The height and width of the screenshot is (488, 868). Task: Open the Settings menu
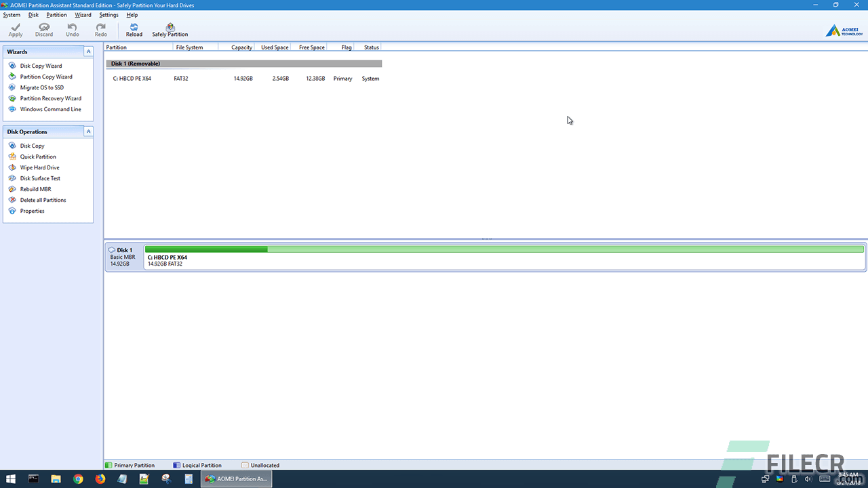point(108,14)
